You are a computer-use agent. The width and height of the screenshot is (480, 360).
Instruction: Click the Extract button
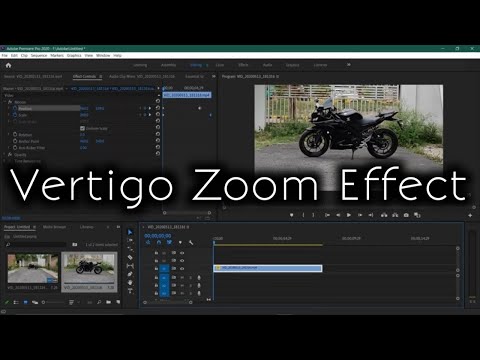pos(395,215)
